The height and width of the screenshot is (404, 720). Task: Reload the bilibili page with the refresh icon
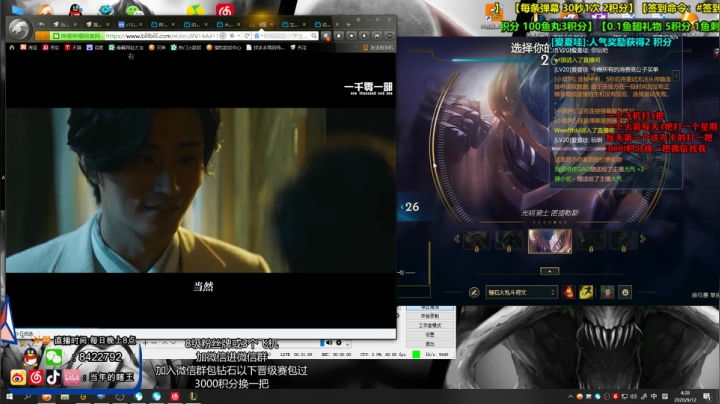247,36
